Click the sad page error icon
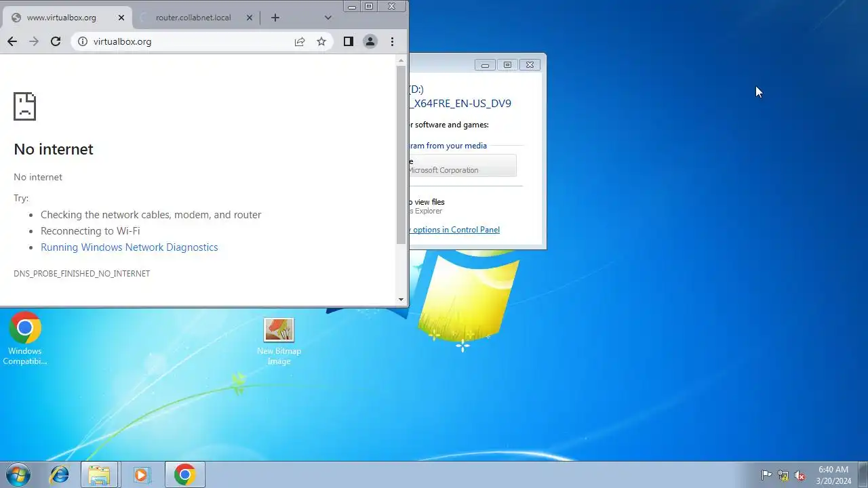 point(24,106)
